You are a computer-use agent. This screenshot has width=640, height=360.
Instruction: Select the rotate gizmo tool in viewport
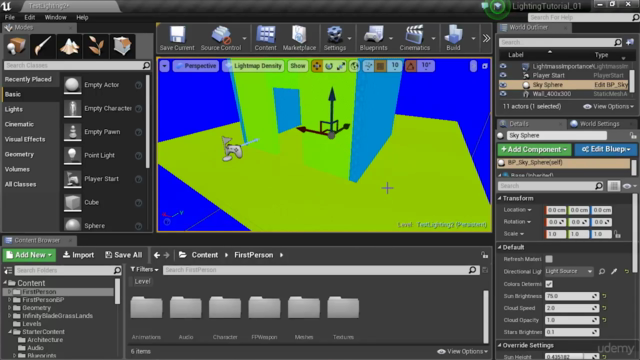point(329,66)
